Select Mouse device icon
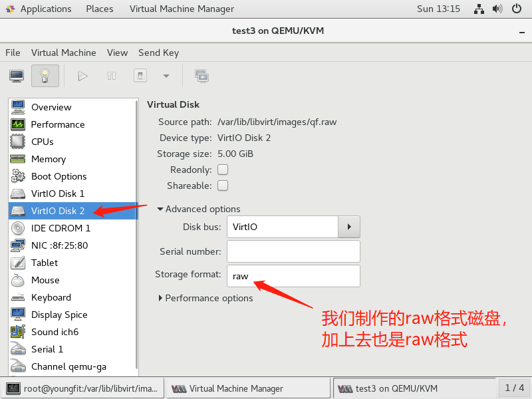The image size is (532, 399). tap(18, 280)
